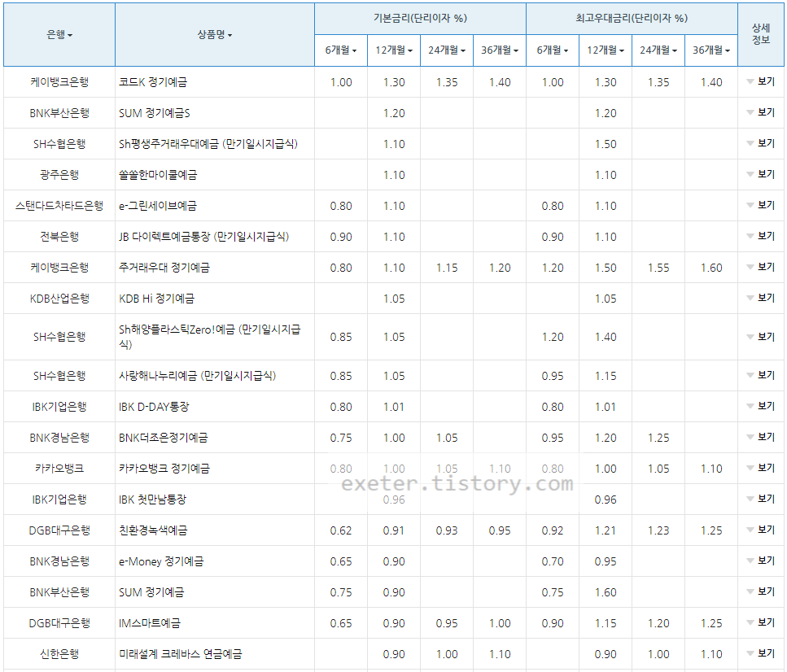Select product name 코드K 정기예금

click(153, 82)
